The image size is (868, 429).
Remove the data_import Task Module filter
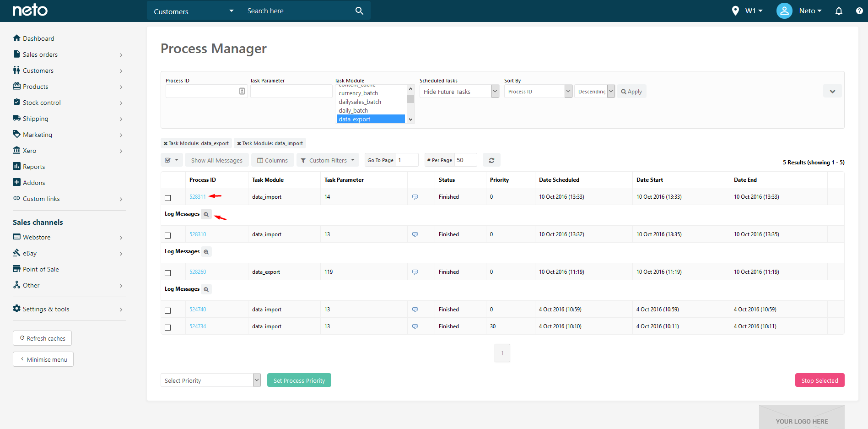pyautogui.click(x=239, y=143)
